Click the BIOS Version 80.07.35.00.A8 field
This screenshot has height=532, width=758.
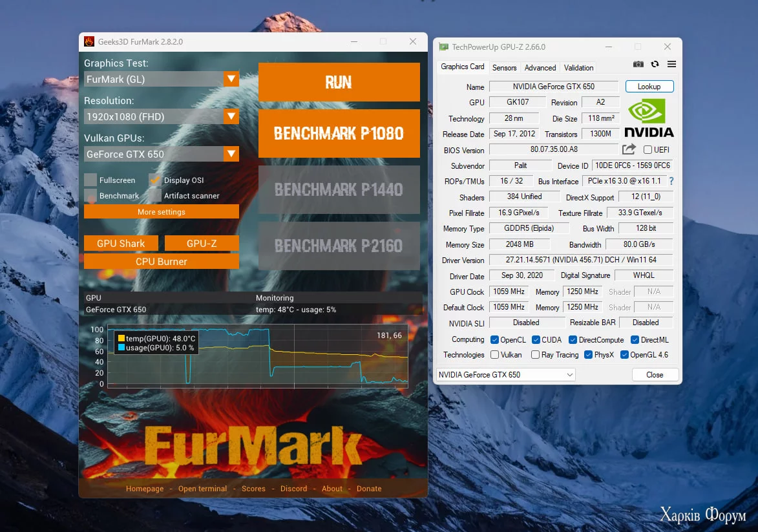pyautogui.click(x=554, y=149)
